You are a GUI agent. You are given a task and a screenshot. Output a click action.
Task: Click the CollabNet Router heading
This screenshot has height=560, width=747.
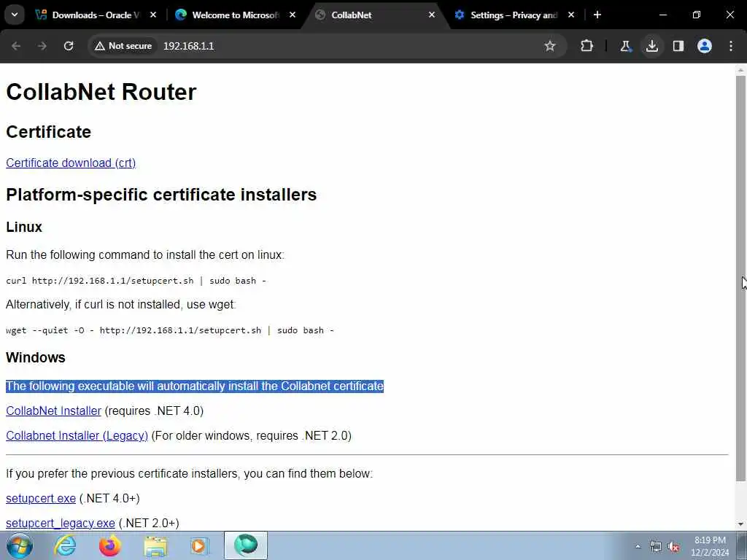point(101,91)
